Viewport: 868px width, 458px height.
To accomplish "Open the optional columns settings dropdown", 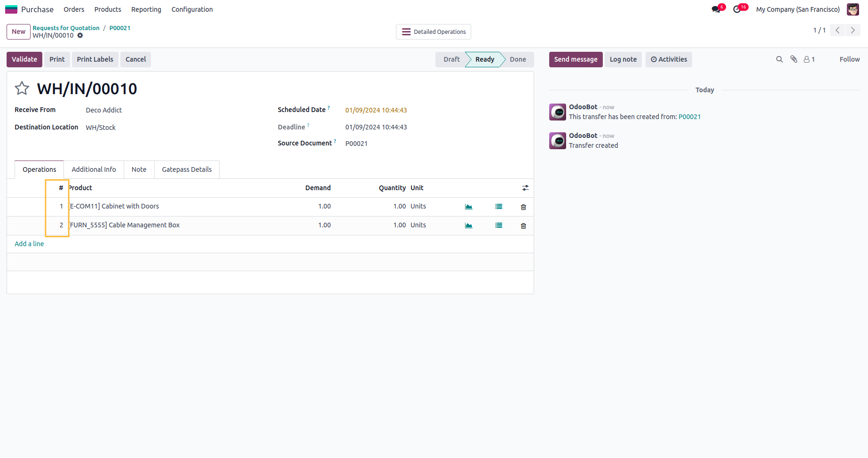I will click(x=525, y=188).
